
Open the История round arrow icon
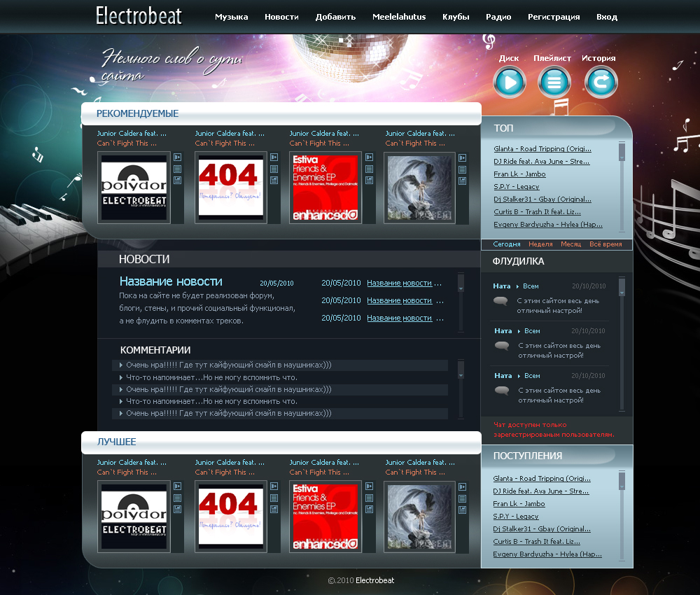601,83
